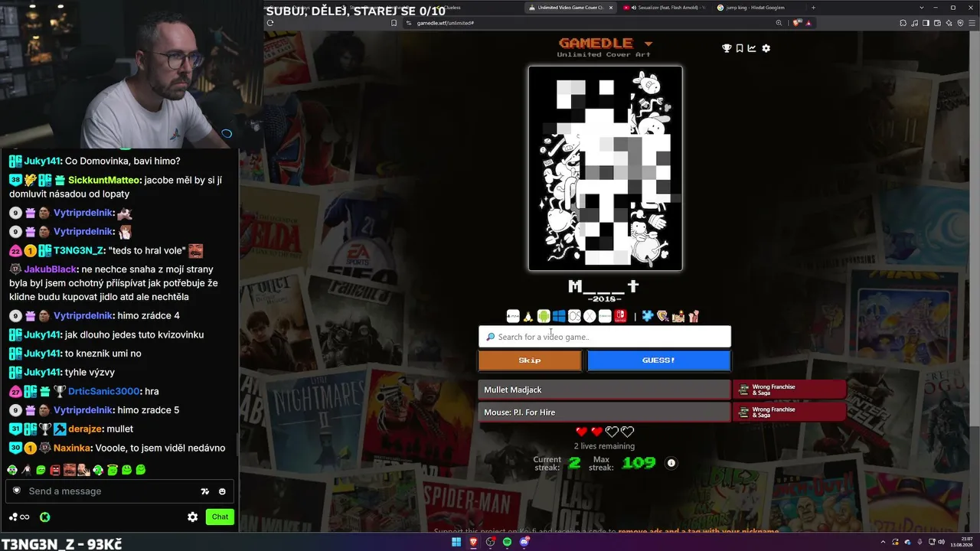Click the PS4 platform icon

coord(513,316)
